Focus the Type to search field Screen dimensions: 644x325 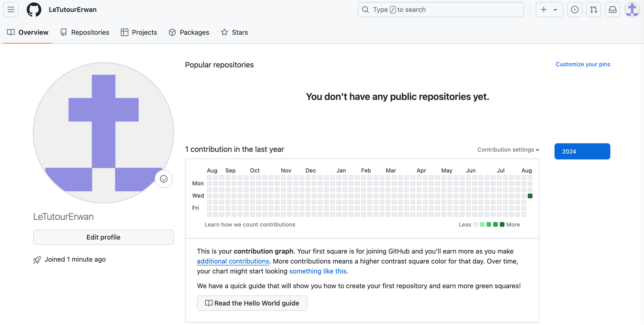click(440, 10)
